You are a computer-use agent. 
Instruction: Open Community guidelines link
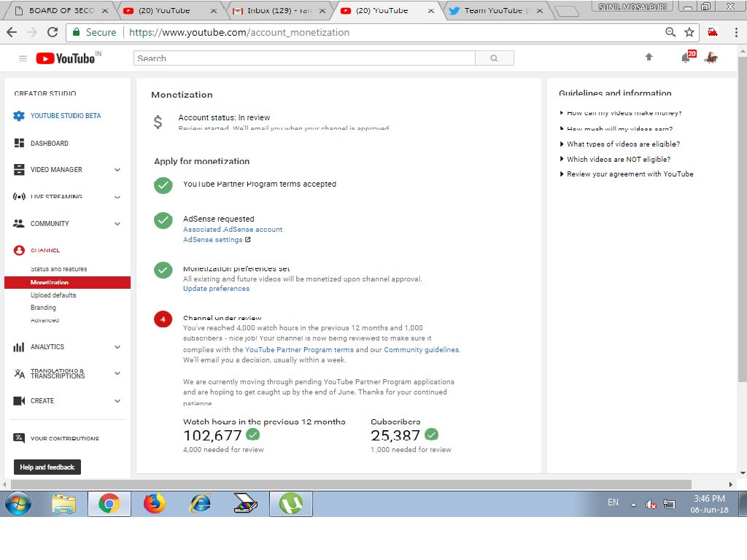coord(421,349)
